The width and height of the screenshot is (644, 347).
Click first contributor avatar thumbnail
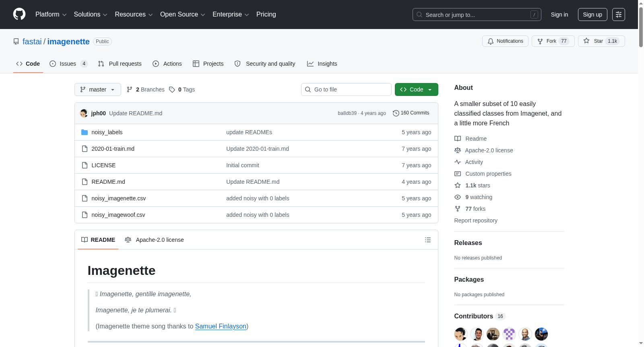tap(461, 334)
